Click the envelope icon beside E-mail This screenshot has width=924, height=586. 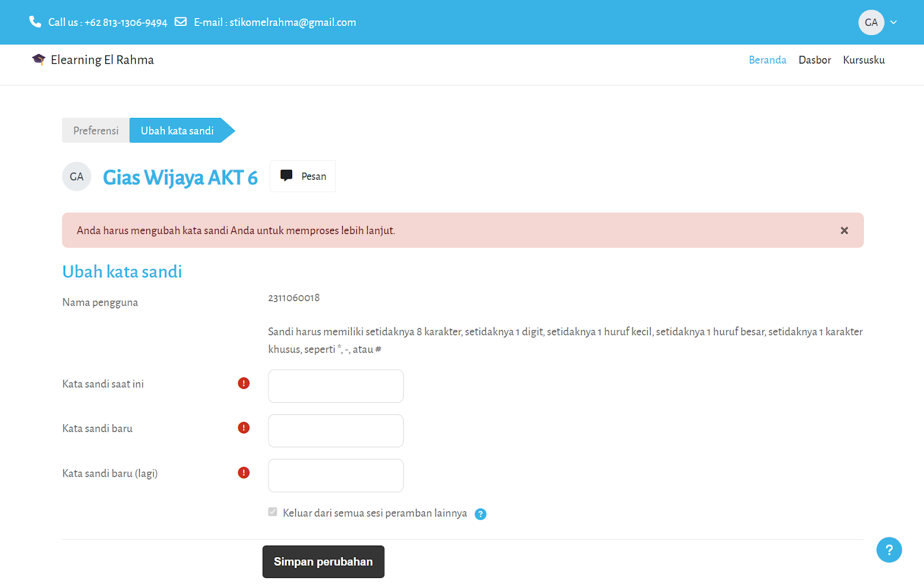pyautogui.click(x=181, y=22)
